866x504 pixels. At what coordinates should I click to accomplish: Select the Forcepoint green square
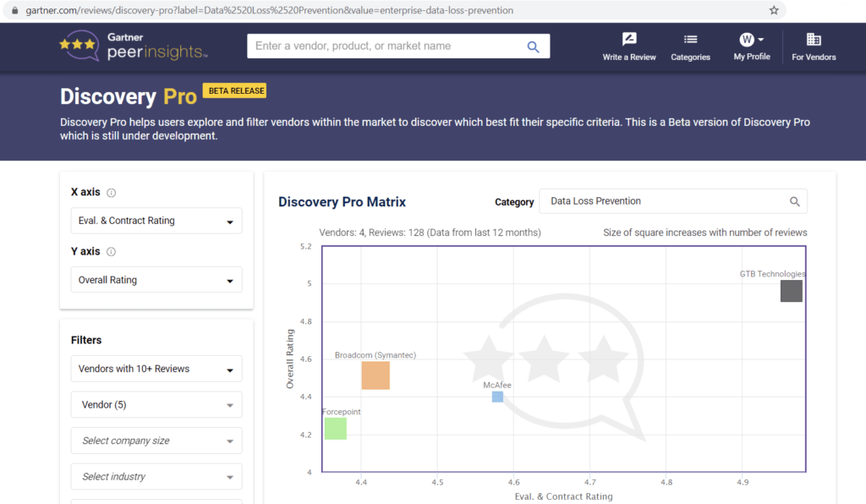tap(335, 429)
